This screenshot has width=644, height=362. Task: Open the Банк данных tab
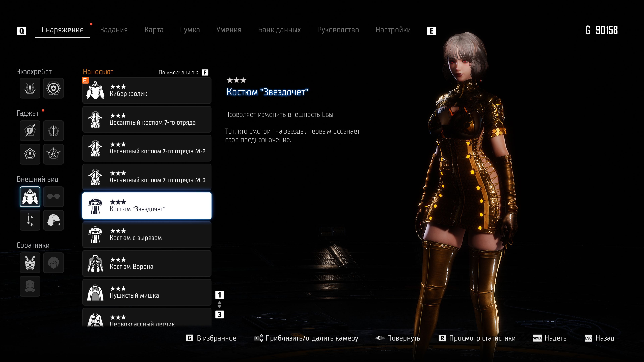click(279, 30)
